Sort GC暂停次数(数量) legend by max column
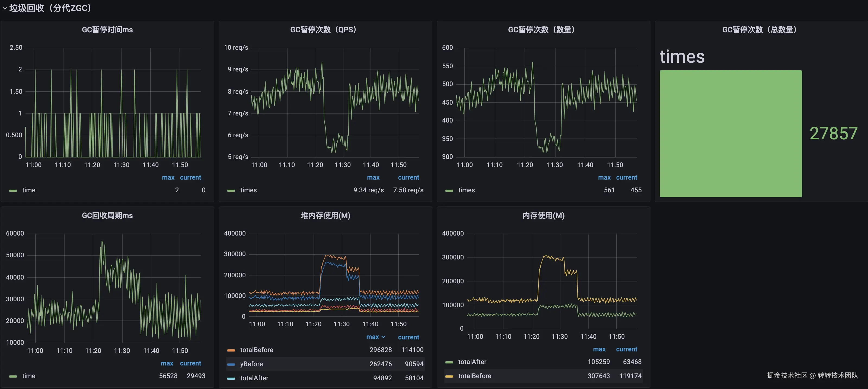 pyautogui.click(x=604, y=177)
